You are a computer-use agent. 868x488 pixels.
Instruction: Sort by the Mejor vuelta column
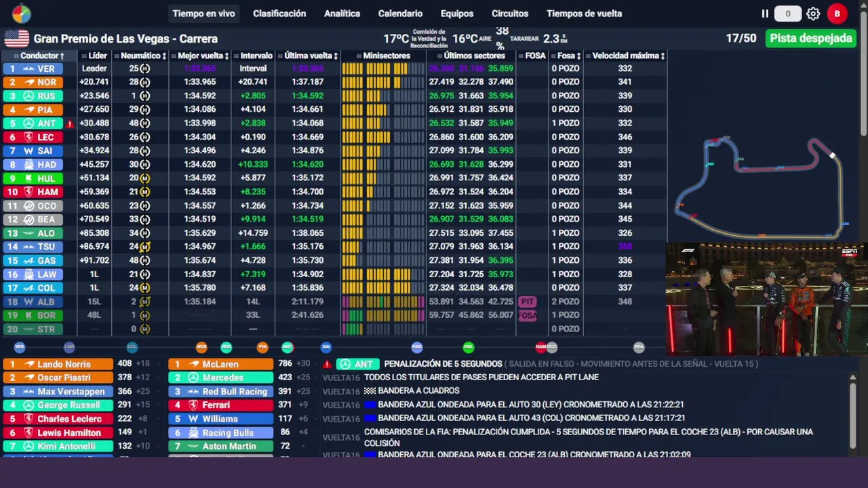pos(200,56)
